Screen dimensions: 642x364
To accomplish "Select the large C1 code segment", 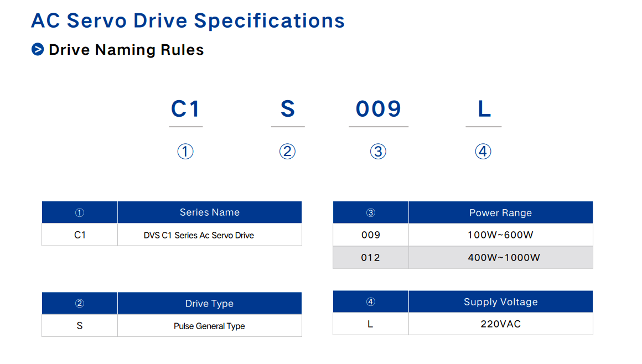I will pyautogui.click(x=185, y=109).
